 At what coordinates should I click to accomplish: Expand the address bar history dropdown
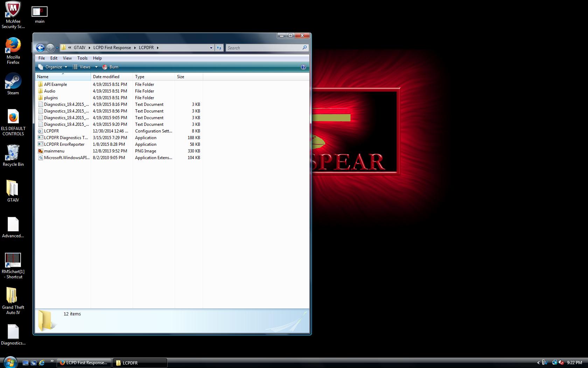211,48
